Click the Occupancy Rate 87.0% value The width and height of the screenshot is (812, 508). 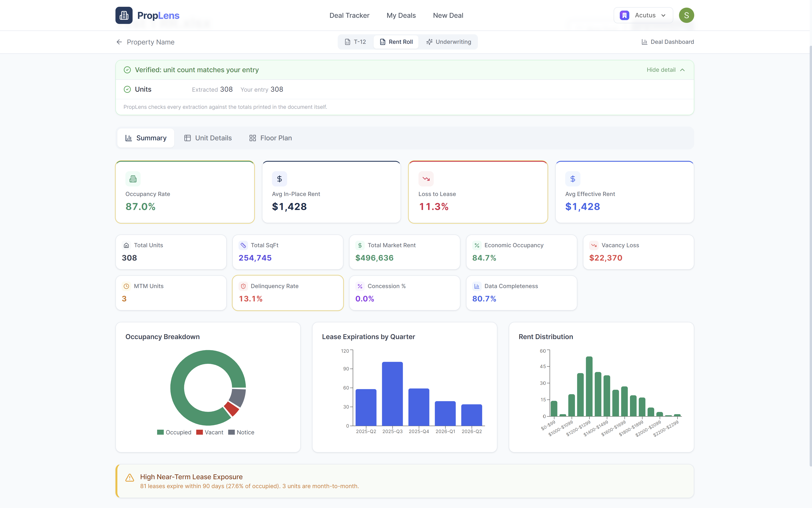click(x=141, y=207)
